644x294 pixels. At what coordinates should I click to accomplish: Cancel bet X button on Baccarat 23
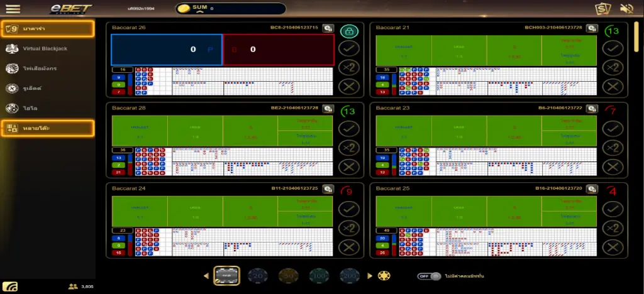[613, 167]
